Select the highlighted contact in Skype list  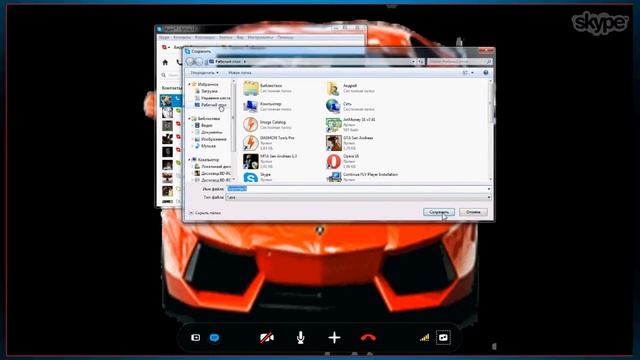tap(171, 101)
